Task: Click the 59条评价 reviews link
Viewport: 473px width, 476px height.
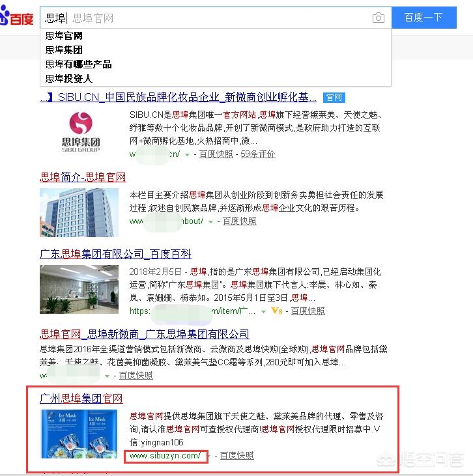Action: coord(258,154)
